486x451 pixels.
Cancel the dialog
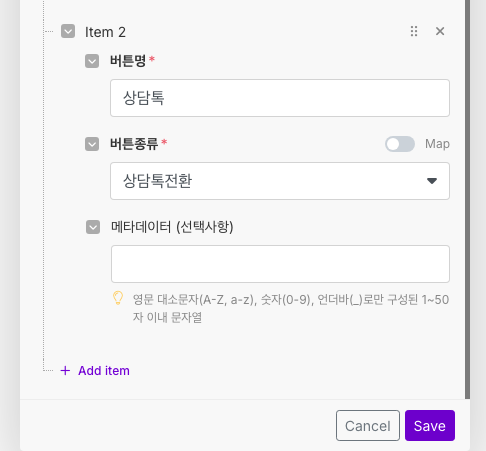click(368, 425)
